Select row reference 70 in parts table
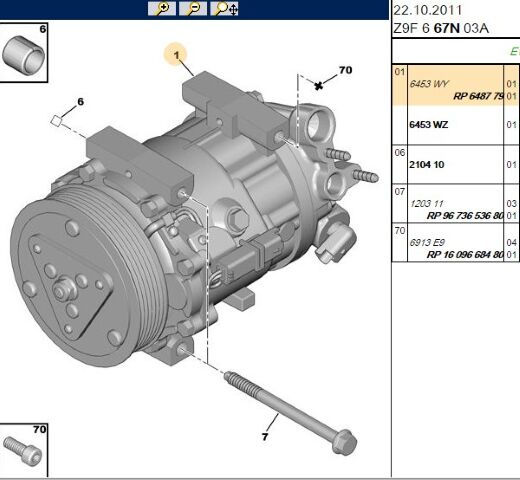Screen dimensions: 520x480 pos(399,231)
